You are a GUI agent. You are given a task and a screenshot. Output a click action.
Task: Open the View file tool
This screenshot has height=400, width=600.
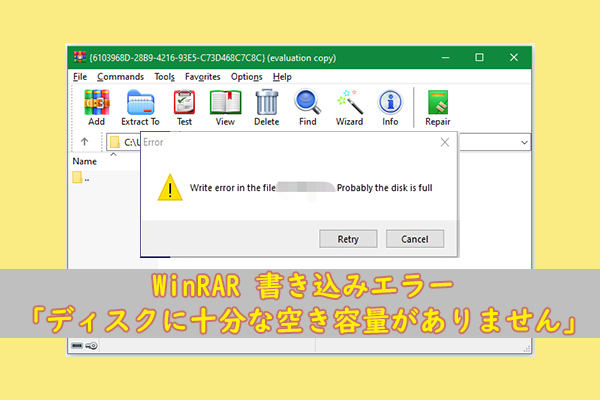(225, 108)
